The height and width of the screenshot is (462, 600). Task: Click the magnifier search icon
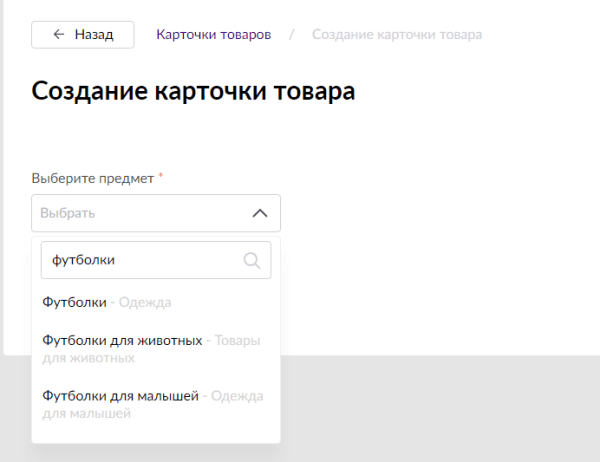pyautogui.click(x=254, y=261)
